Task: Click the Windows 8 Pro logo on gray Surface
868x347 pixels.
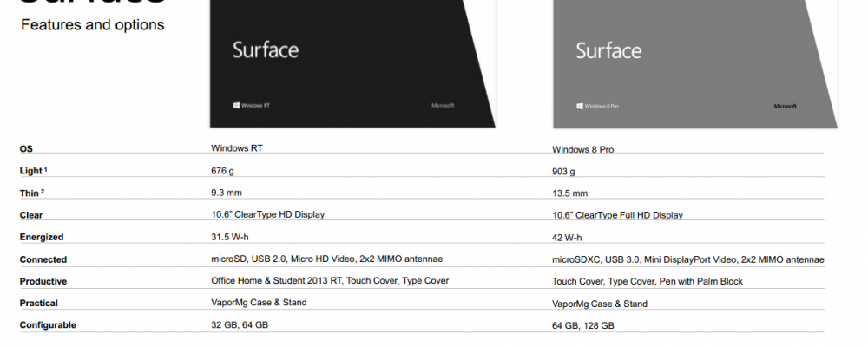Action: pos(597,106)
